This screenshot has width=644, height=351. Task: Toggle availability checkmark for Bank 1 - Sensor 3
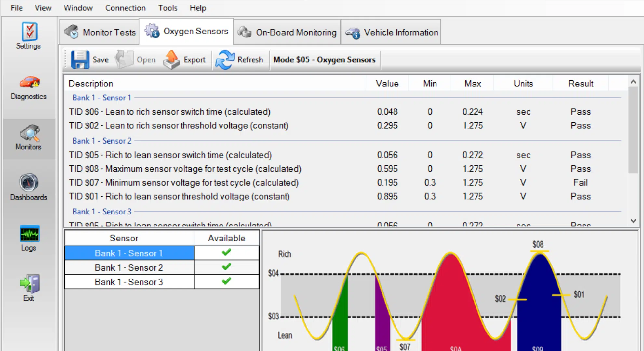pos(226,281)
